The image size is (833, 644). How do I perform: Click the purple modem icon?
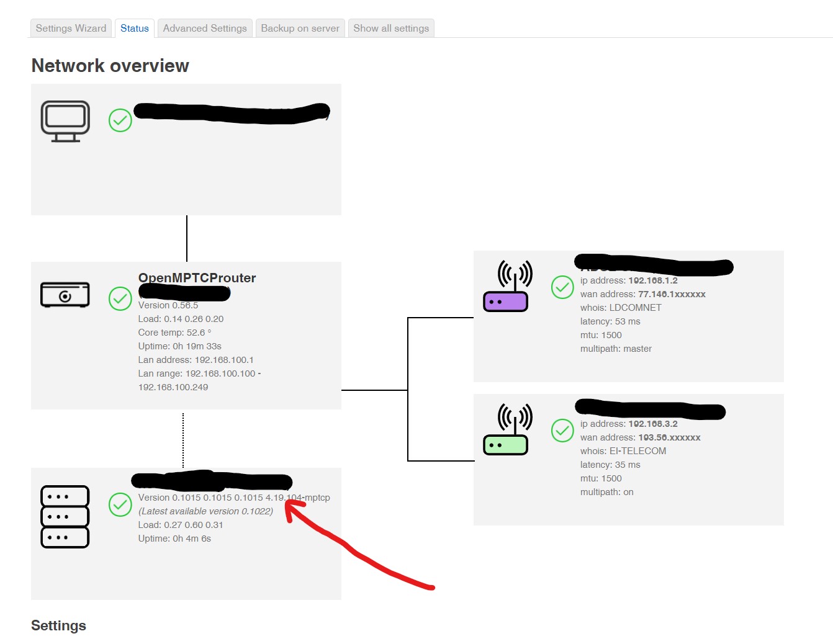(x=508, y=286)
